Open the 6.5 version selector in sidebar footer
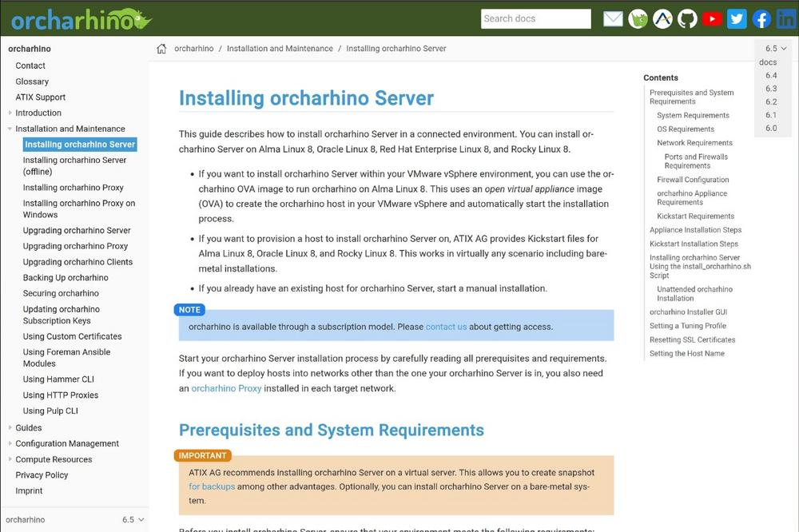 (133, 520)
